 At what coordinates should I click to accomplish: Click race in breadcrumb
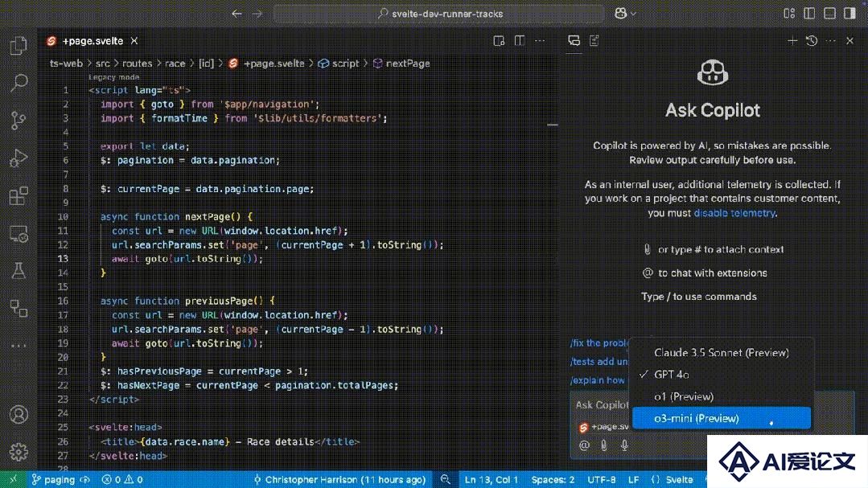[175, 64]
